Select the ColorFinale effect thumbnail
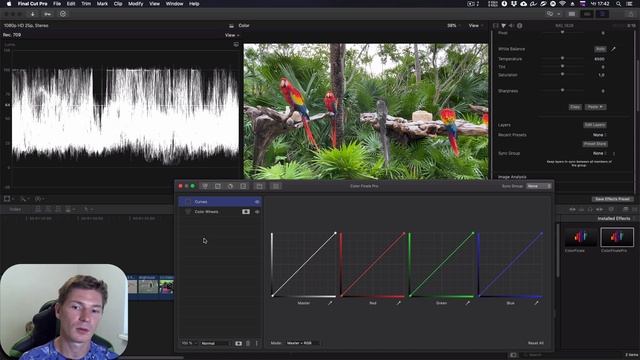640x360 pixels. pyautogui.click(x=581, y=237)
